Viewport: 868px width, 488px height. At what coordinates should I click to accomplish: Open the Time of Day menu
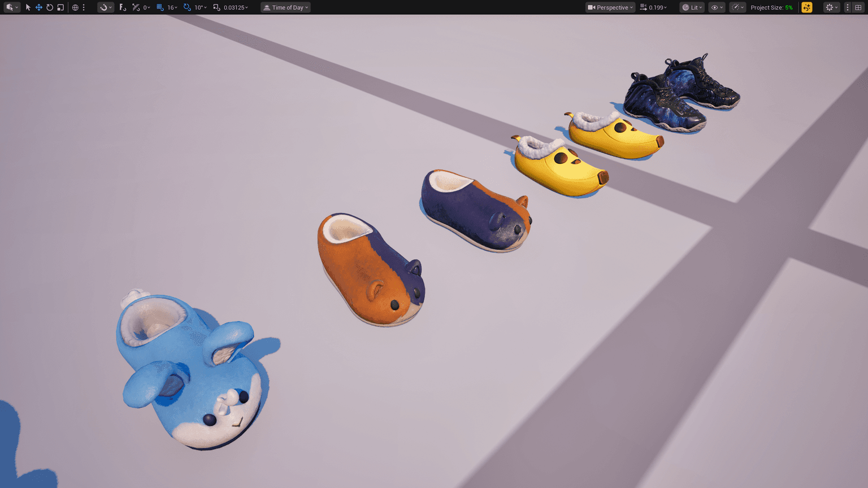pyautogui.click(x=286, y=7)
